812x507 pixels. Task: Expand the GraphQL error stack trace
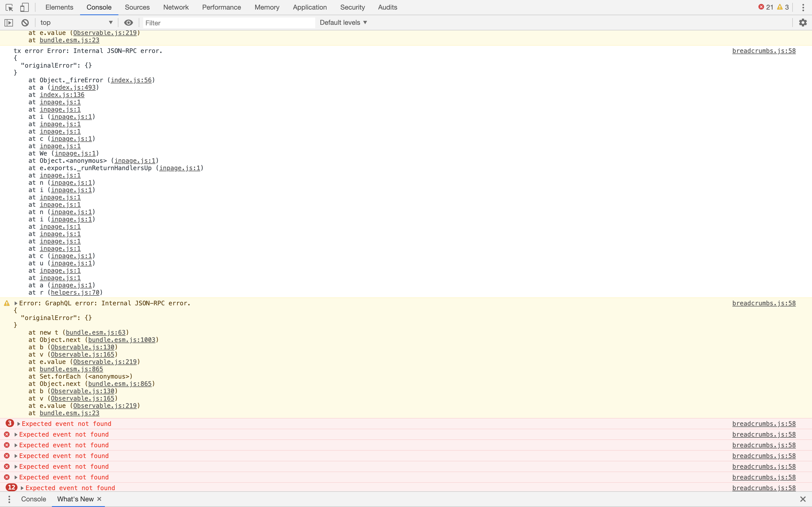click(16, 303)
